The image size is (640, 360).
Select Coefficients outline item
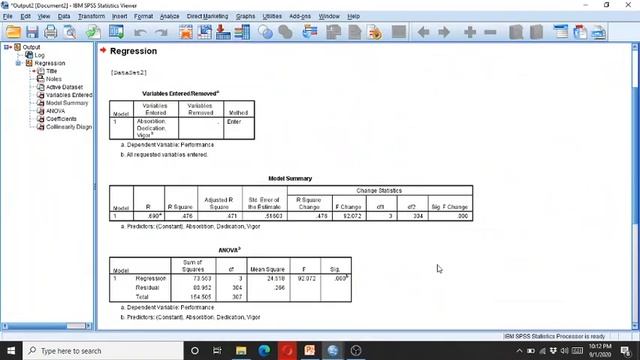[61, 119]
